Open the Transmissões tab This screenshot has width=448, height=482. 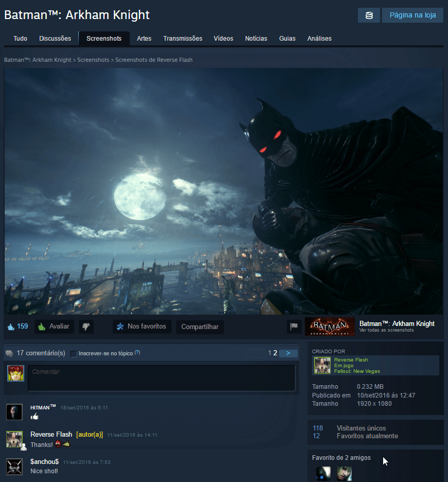183,39
